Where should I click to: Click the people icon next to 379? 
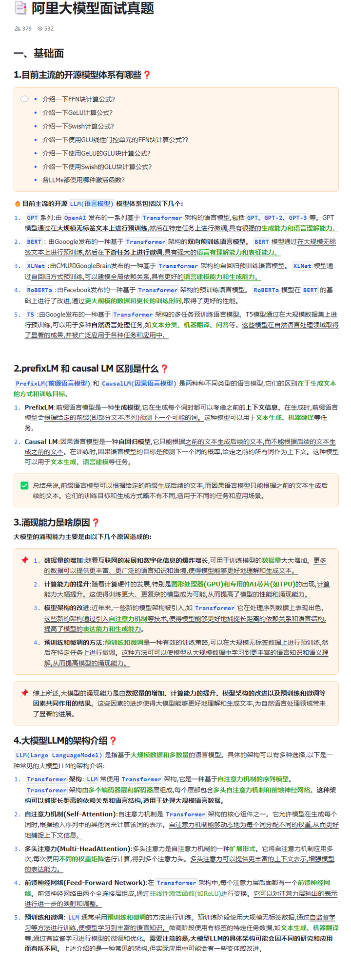point(18,29)
